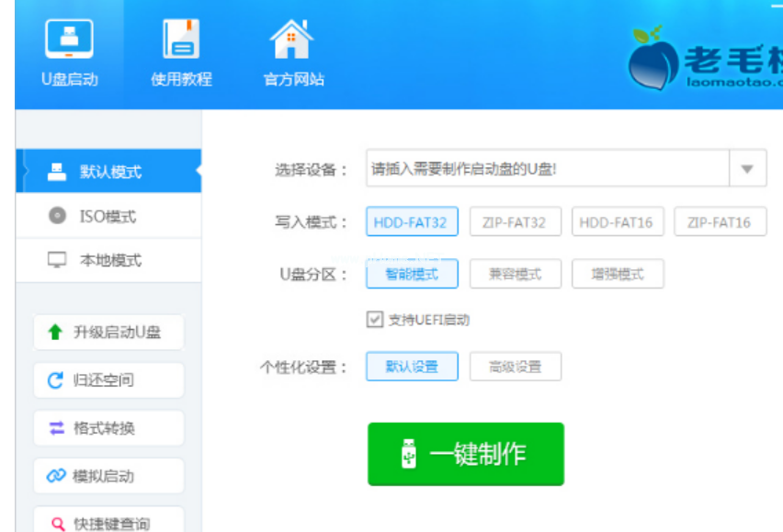
Task: Toggle the 支持UEFI启动 checkbox
Action: (x=374, y=320)
